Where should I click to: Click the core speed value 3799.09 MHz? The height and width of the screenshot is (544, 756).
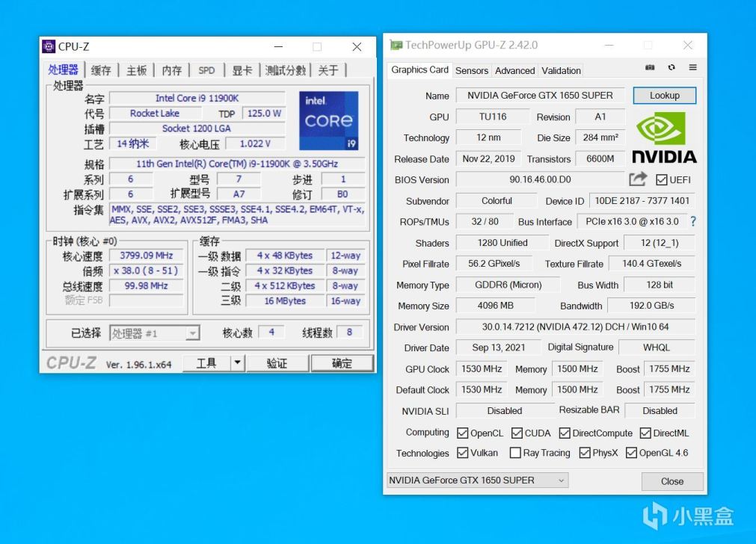point(146,256)
